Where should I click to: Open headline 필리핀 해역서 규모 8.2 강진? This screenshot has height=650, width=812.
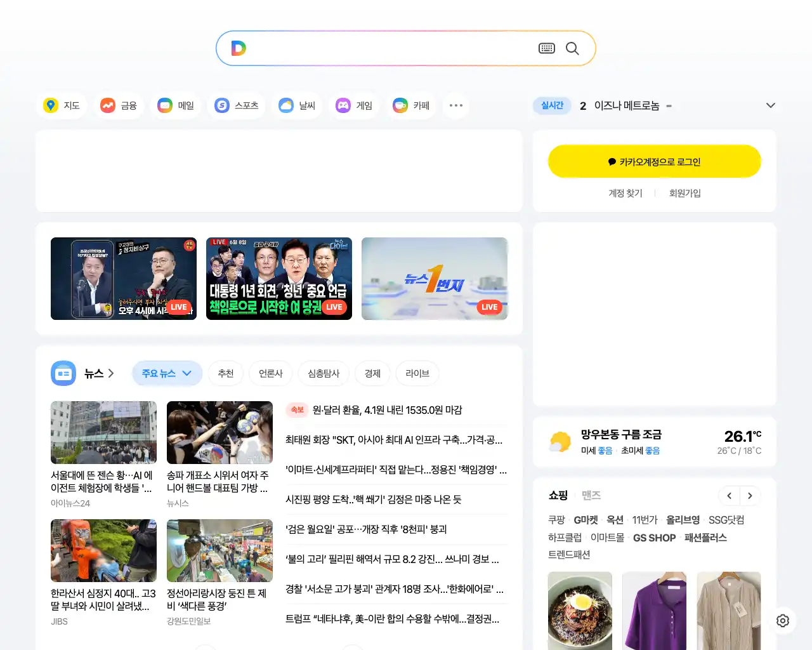point(392,559)
